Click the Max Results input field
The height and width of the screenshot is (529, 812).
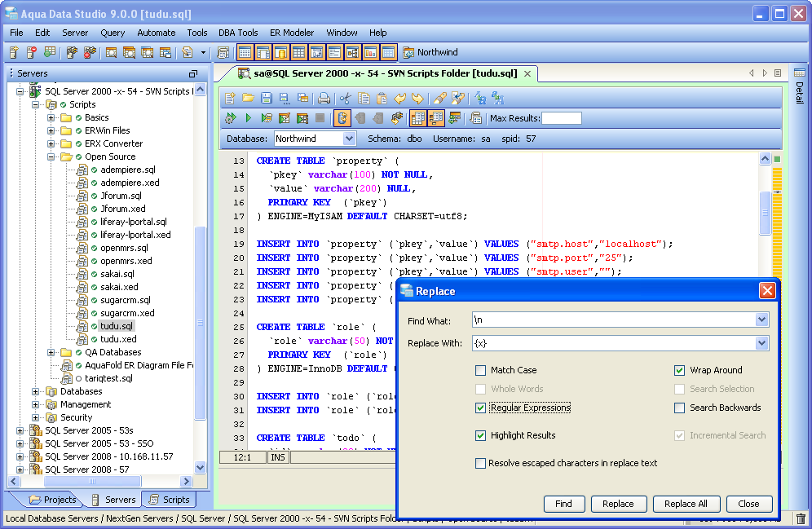coord(562,118)
